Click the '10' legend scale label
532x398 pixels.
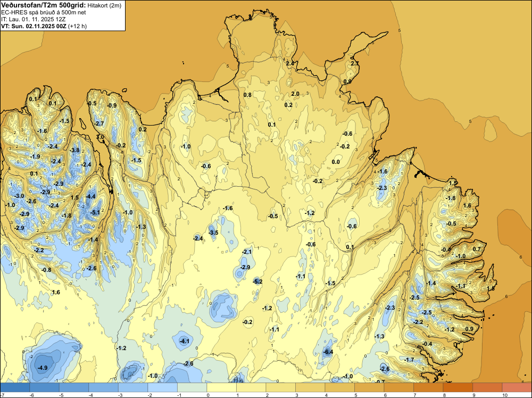pyautogui.click(x=504, y=395)
